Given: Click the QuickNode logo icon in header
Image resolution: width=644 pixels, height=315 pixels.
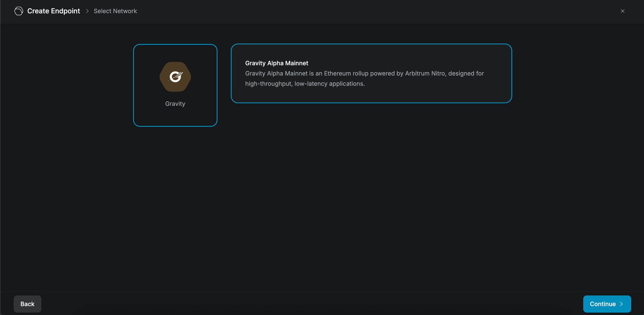Looking at the screenshot, I should tap(19, 11).
